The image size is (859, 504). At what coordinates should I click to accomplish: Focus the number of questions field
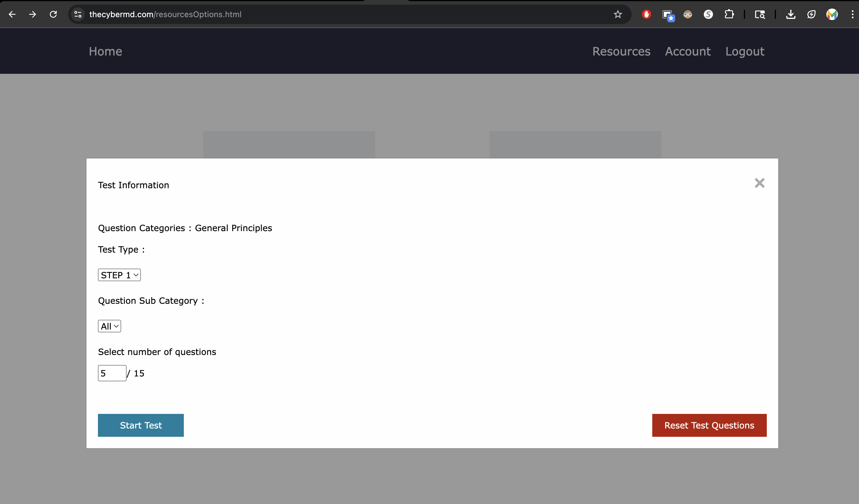point(112,373)
